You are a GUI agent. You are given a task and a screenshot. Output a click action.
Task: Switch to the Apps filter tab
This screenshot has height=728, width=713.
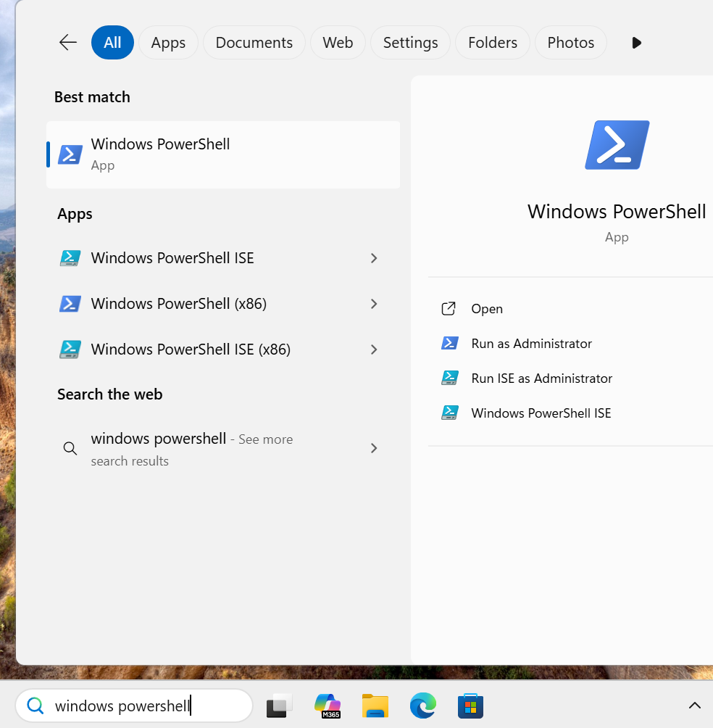(168, 43)
